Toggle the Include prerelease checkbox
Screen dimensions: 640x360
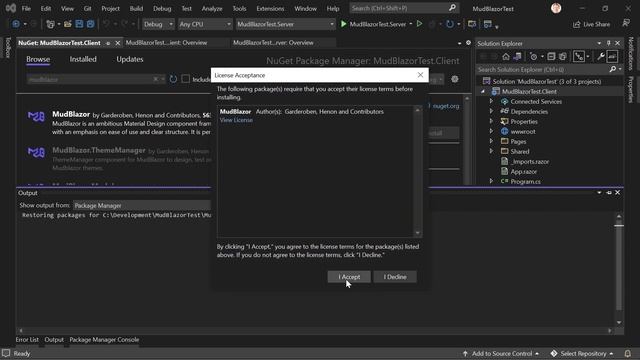(185, 79)
